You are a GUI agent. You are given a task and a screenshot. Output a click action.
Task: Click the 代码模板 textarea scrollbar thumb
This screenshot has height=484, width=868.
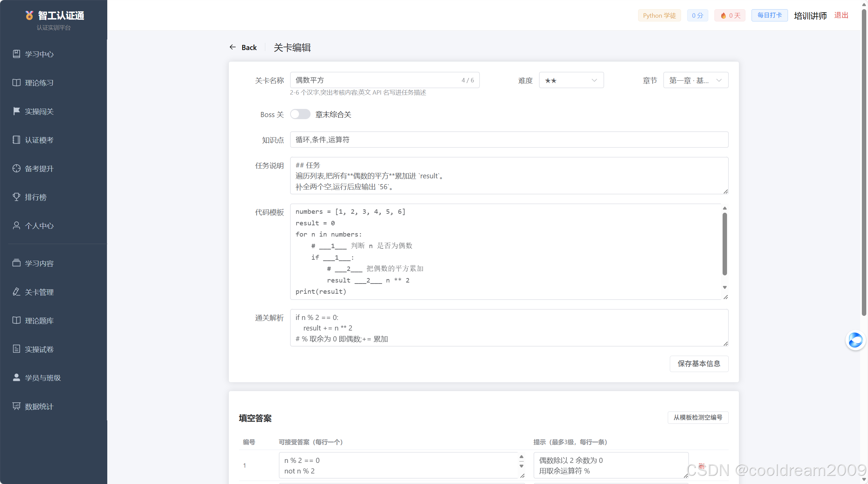725,244
